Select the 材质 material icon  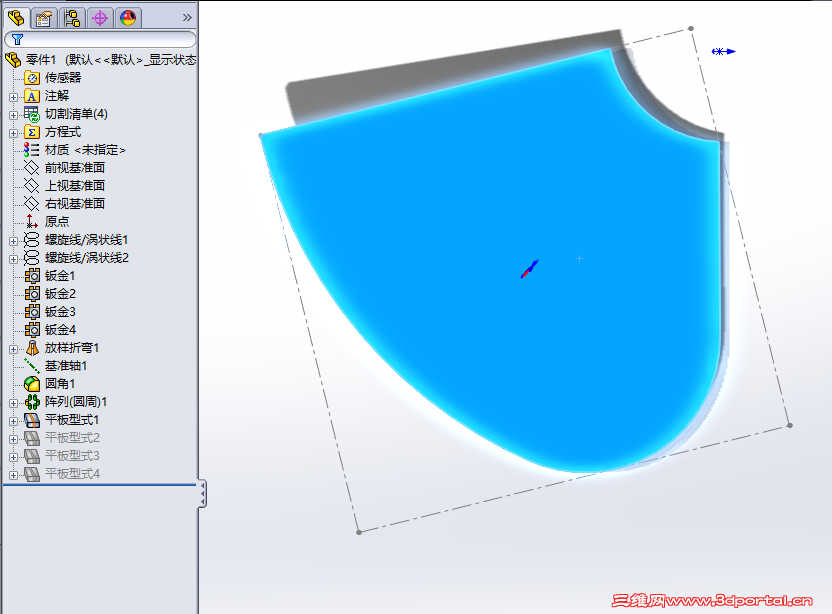(32, 150)
